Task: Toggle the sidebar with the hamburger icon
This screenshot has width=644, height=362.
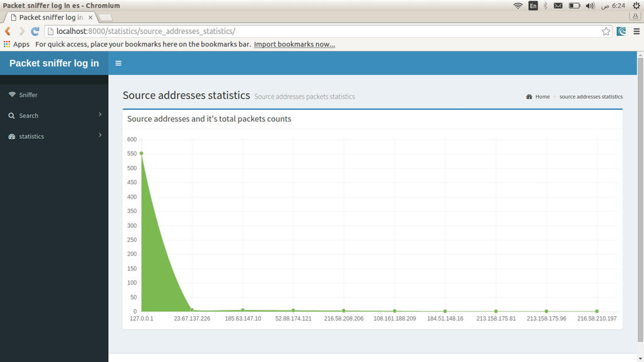Action: pyautogui.click(x=118, y=63)
